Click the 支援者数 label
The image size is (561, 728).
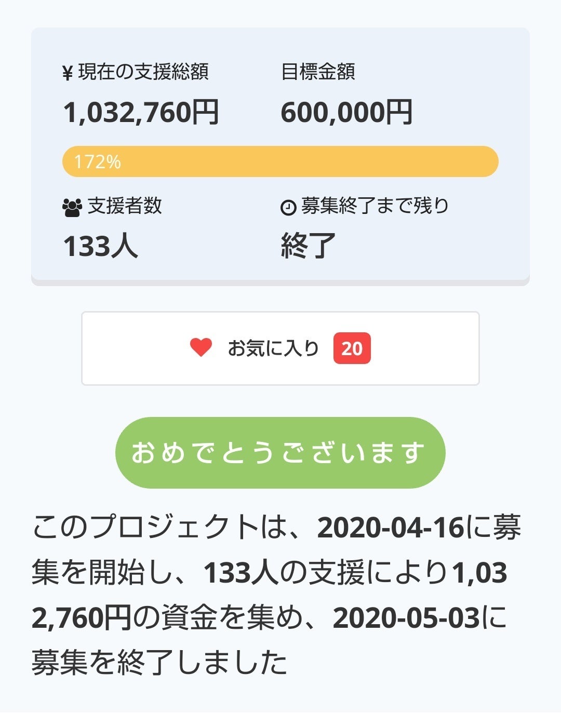[125, 206]
